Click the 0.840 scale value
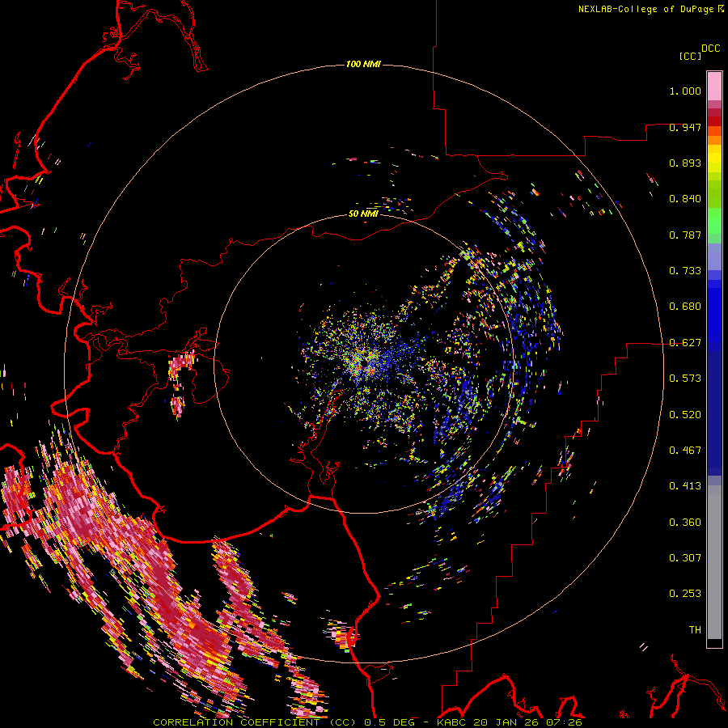 coord(685,199)
